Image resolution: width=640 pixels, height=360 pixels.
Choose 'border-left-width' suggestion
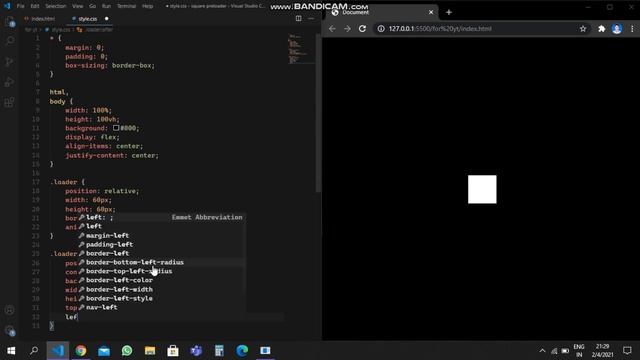point(163,289)
